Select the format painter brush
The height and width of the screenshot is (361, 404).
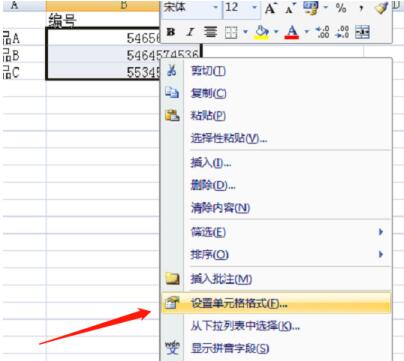click(382, 8)
